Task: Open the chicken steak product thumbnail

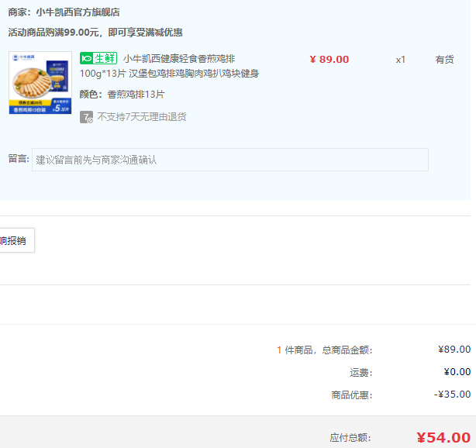Action: pos(40,83)
